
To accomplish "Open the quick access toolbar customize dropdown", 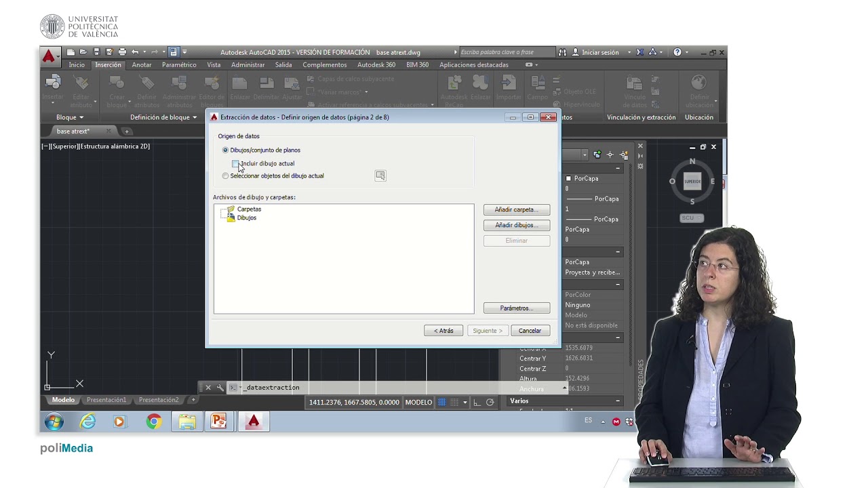I will click(x=184, y=52).
